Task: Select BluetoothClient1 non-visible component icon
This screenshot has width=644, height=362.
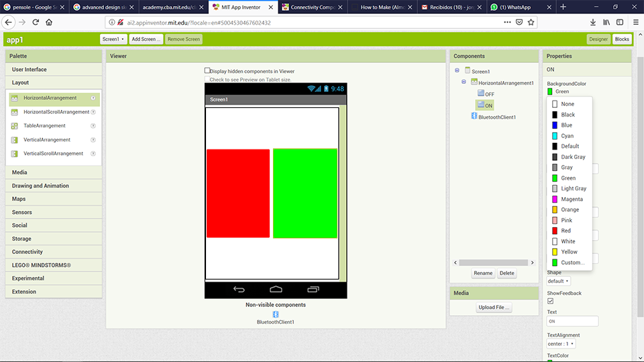Action: click(276, 314)
